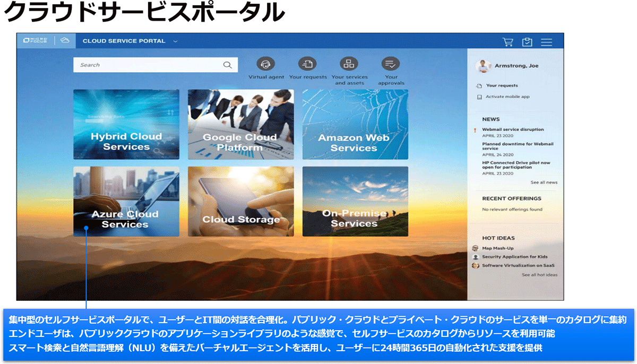637x364 pixels.
Task: Open Your services and assets icon
Action: (x=349, y=64)
